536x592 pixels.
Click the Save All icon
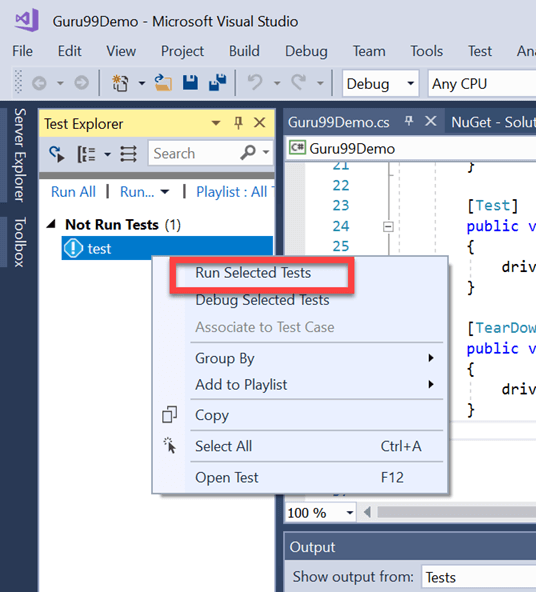tap(217, 82)
